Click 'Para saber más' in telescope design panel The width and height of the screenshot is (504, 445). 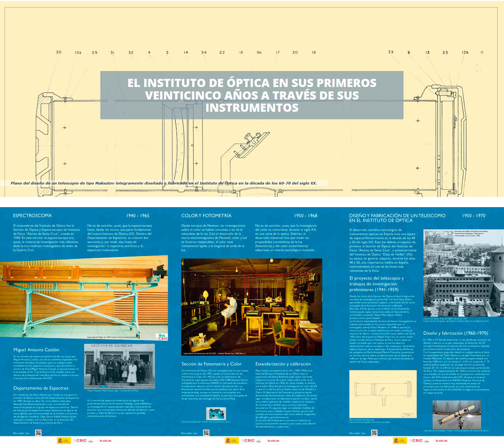tap(357, 433)
